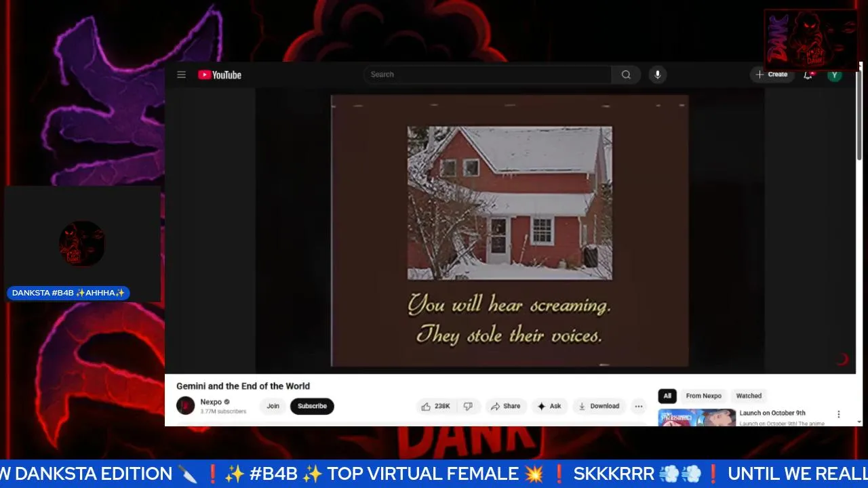
Task: Click the Join membership button
Action: [273, 406]
